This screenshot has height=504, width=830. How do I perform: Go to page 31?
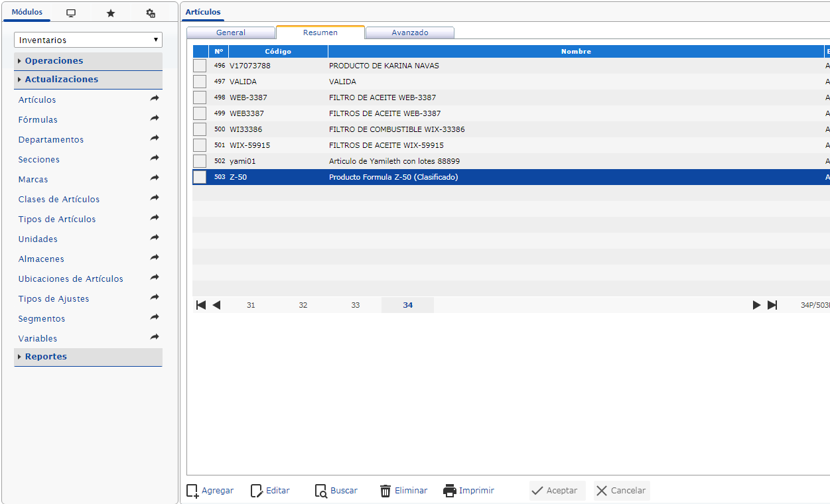[251, 305]
